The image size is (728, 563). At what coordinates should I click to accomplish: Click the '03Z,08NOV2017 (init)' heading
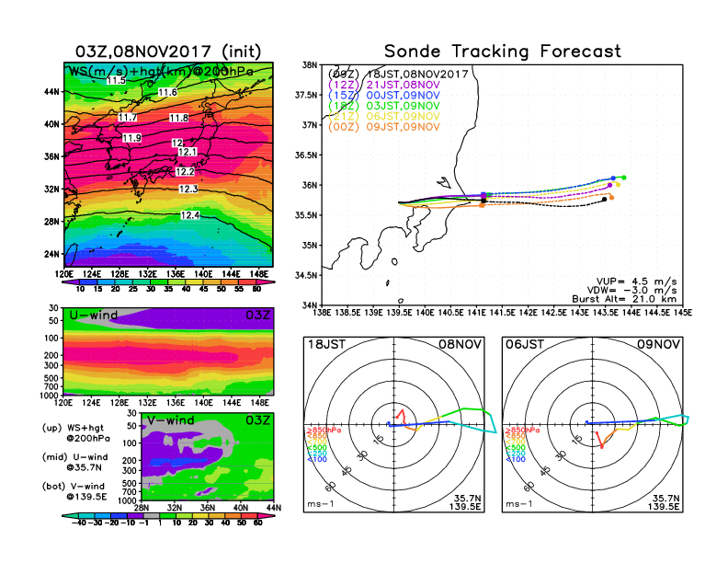(168, 52)
